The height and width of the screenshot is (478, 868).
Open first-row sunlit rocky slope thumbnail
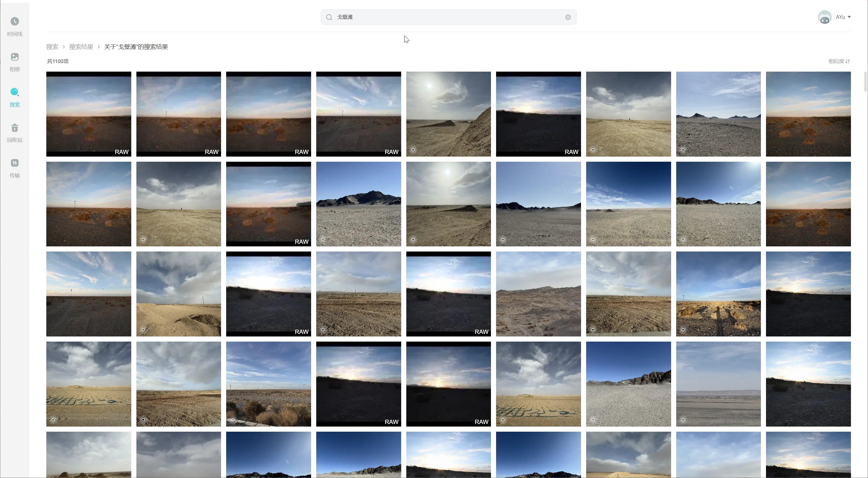pyautogui.click(x=448, y=114)
